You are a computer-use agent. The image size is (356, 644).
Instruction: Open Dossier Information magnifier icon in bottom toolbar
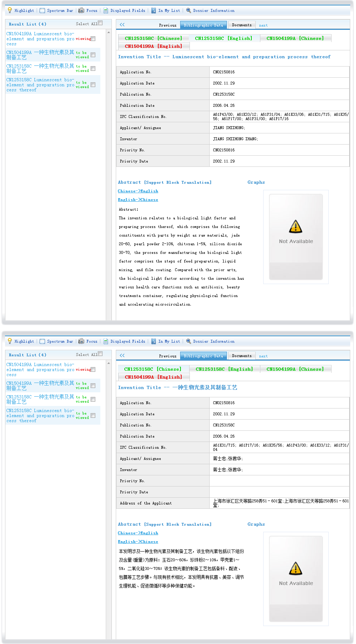[188, 341]
